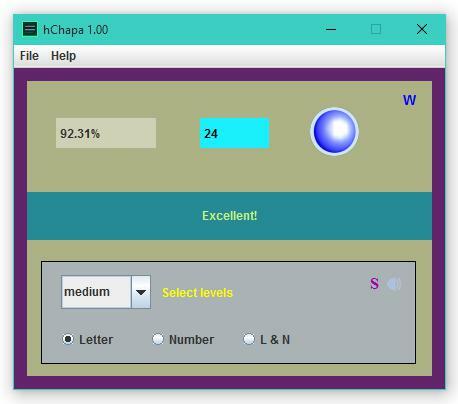Click the Select levels label
The image size is (458, 404).
point(197,293)
